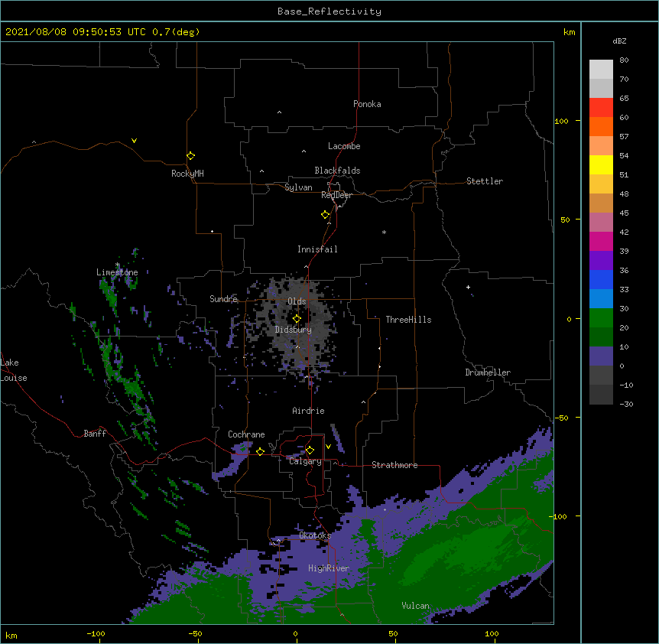Click the 80 value in dBZ legend
The width and height of the screenshot is (659, 644).
click(x=624, y=60)
